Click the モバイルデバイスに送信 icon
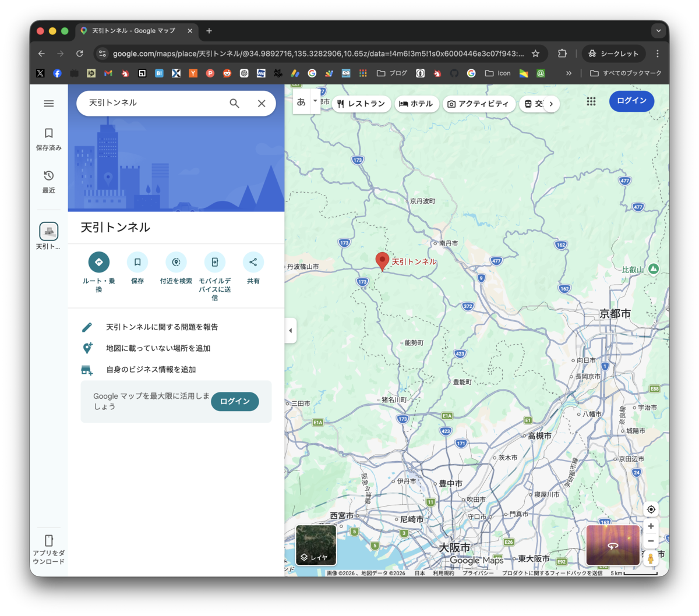 214,262
